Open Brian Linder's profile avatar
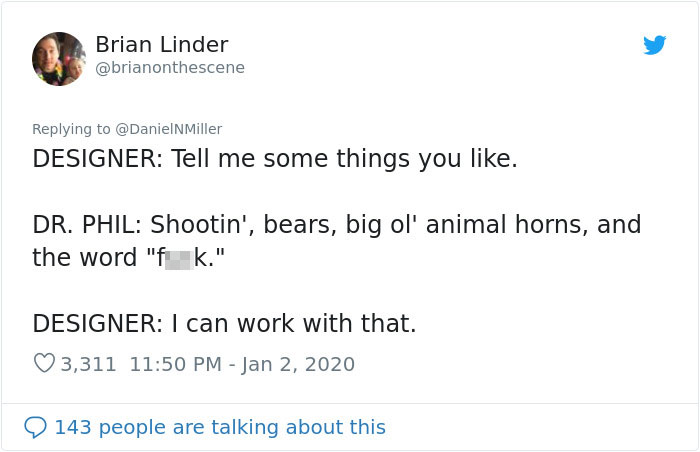Viewport: 700px width, 452px height. tap(59, 59)
